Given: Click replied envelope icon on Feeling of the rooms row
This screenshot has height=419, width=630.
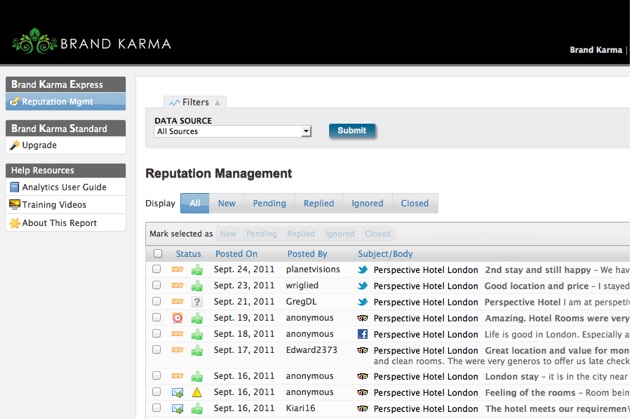Looking at the screenshot, I should [x=177, y=392].
